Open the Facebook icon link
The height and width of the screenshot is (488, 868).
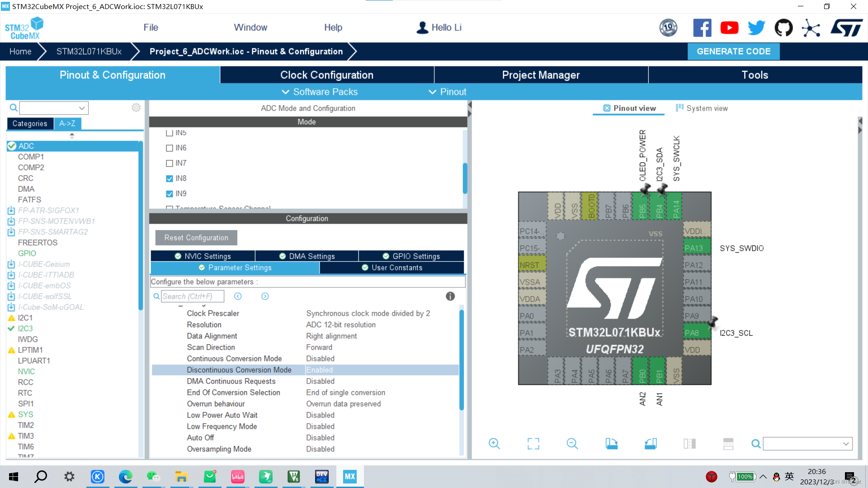[x=702, y=28]
